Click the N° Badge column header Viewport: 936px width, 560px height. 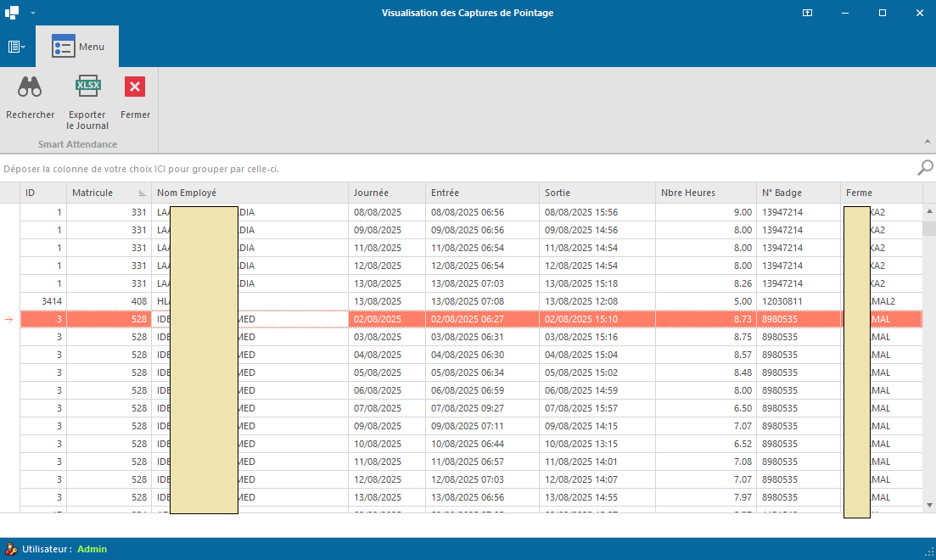781,193
